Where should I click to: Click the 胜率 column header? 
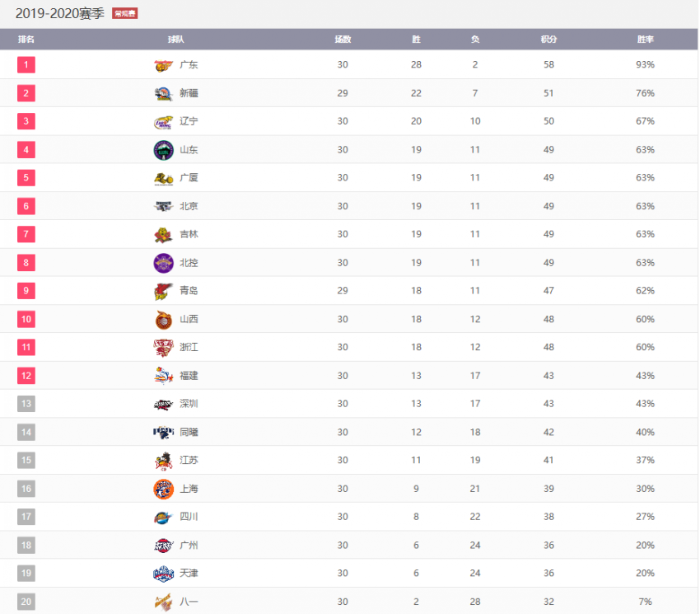point(645,40)
